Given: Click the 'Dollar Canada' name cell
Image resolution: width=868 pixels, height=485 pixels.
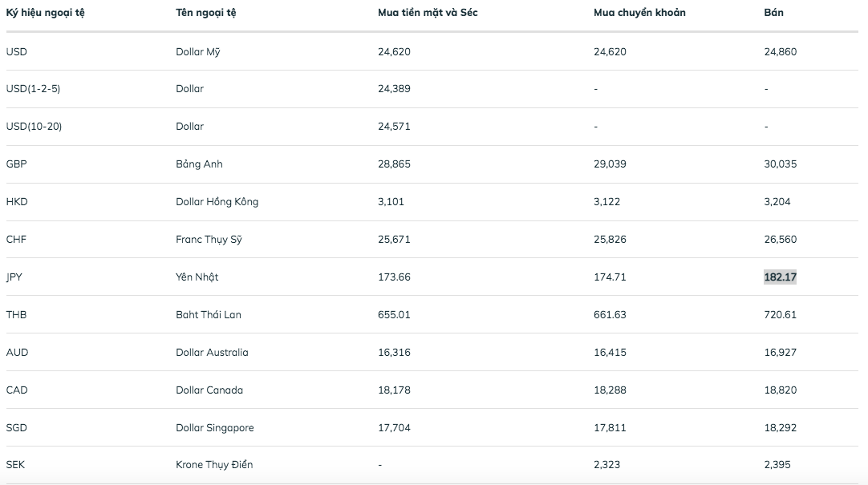Looking at the screenshot, I should pyautogui.click(x=209, y=390).
